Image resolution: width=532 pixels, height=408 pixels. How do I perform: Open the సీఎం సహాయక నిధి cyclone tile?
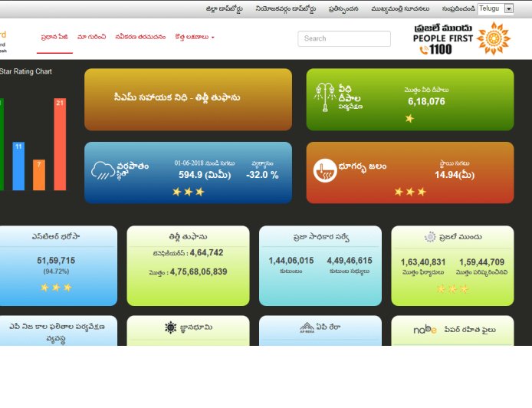[188, 99]
